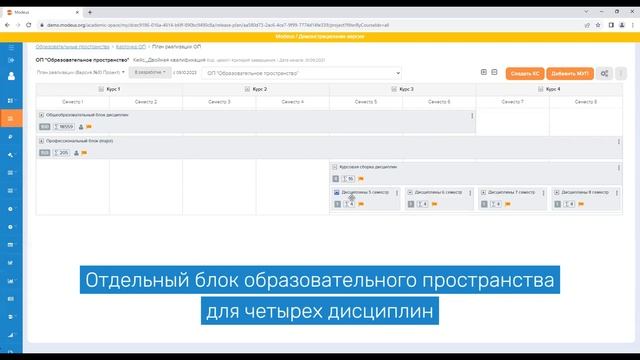
Task: Click Семестр 6 column header
Action: (x=439, y=102)
